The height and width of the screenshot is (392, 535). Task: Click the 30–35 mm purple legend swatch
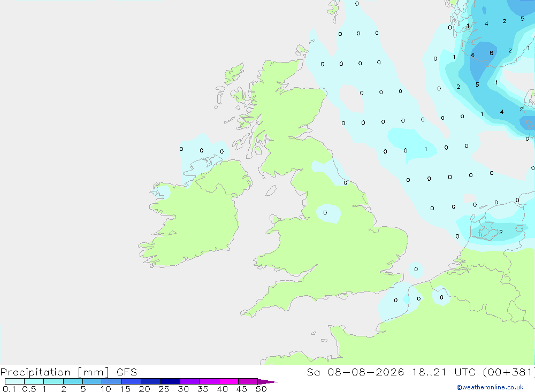[x=189, y=381]
